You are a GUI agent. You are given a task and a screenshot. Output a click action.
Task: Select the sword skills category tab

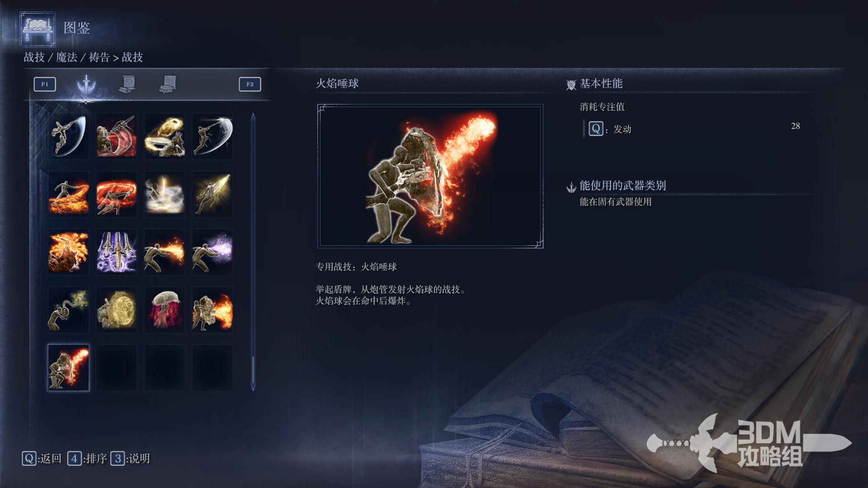(x=86, y=84)
